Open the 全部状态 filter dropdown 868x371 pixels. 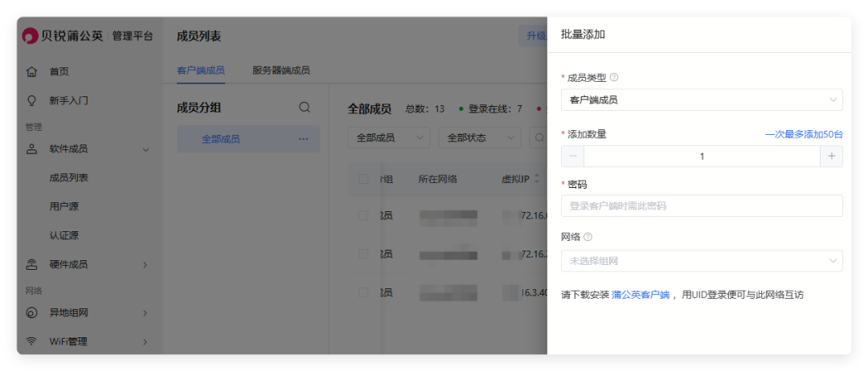(x=480, y=138)
